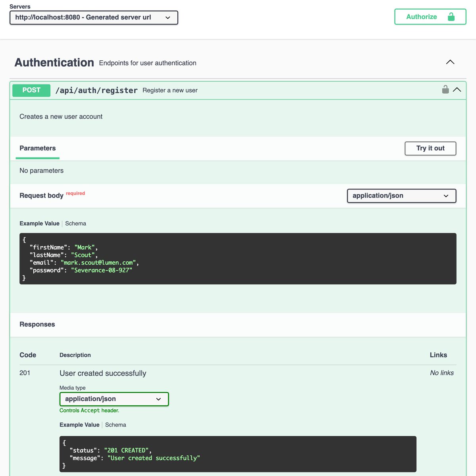Click the green unlock icon in Authorize

451,17
